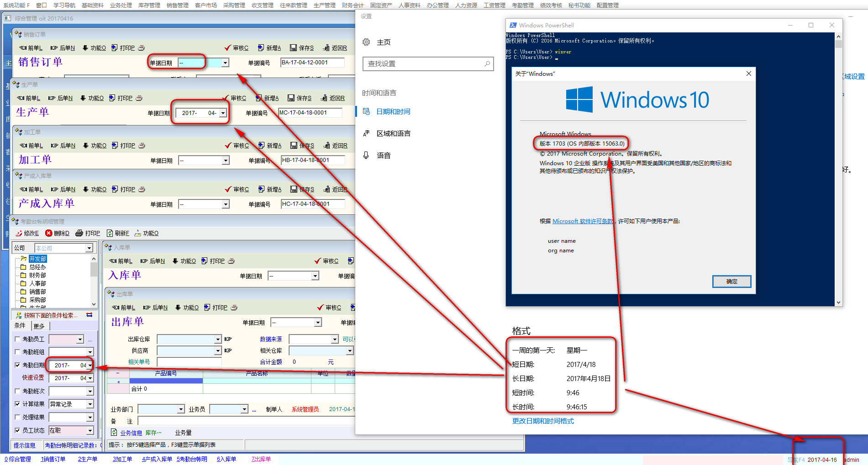Click the Save icon in sales order toolbar
The height and width of the screenshot is (465, 868).
click(293, 48)
